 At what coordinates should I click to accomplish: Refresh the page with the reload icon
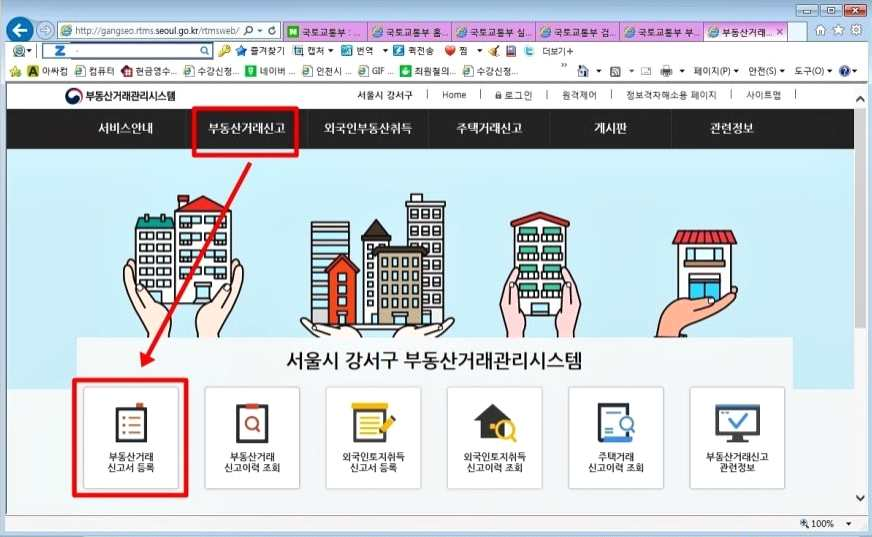pyautogui.click(x=272, y=31)
